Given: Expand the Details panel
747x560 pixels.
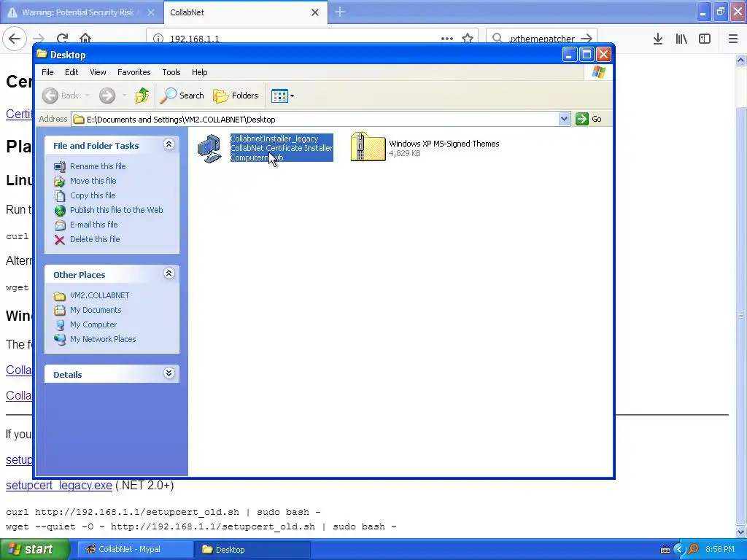Looking at the screenshot, I should [x=169, y=373].
